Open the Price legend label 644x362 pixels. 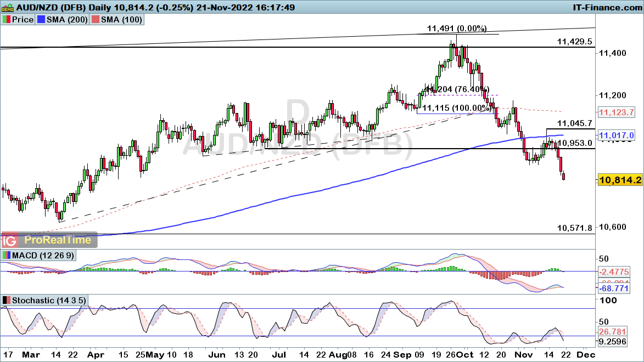click(x=23, y=20)
